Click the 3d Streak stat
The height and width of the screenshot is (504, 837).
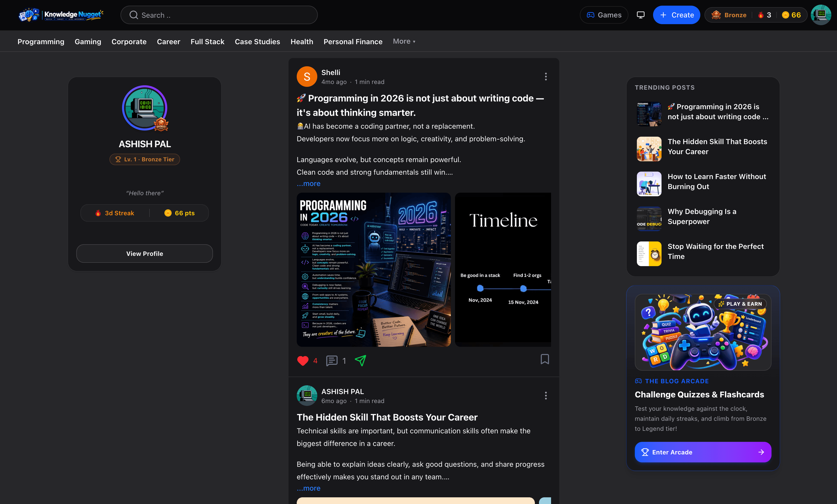(115, 213)
